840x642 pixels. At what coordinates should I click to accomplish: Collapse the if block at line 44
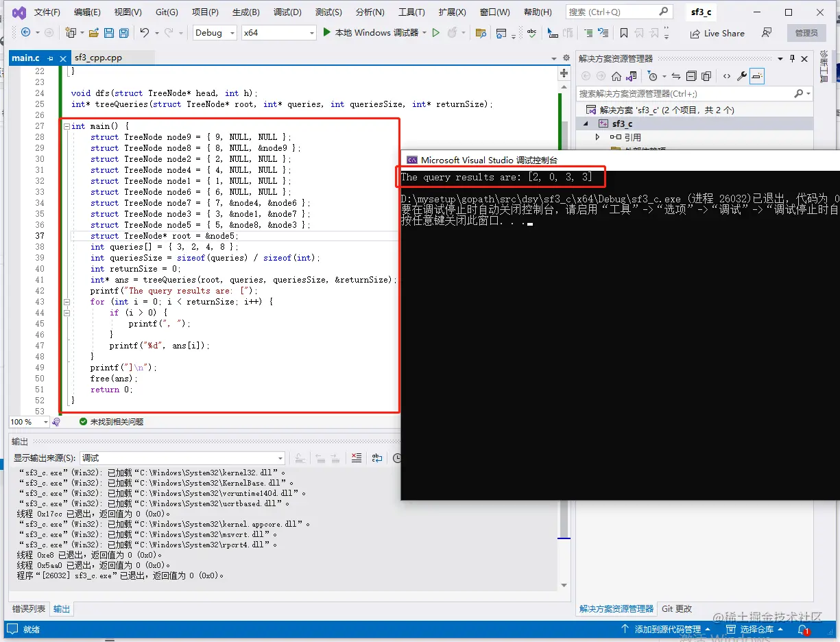(x=66, y=313)
